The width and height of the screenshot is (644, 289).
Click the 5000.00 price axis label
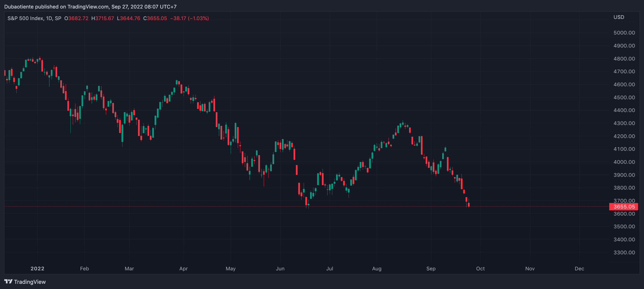click(x=624, y=33)
